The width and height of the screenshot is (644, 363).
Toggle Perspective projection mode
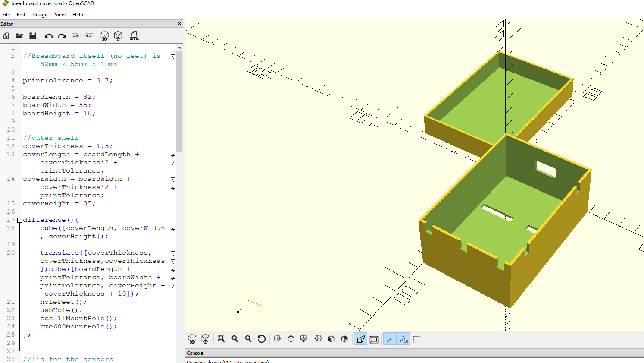pos(360,339)
